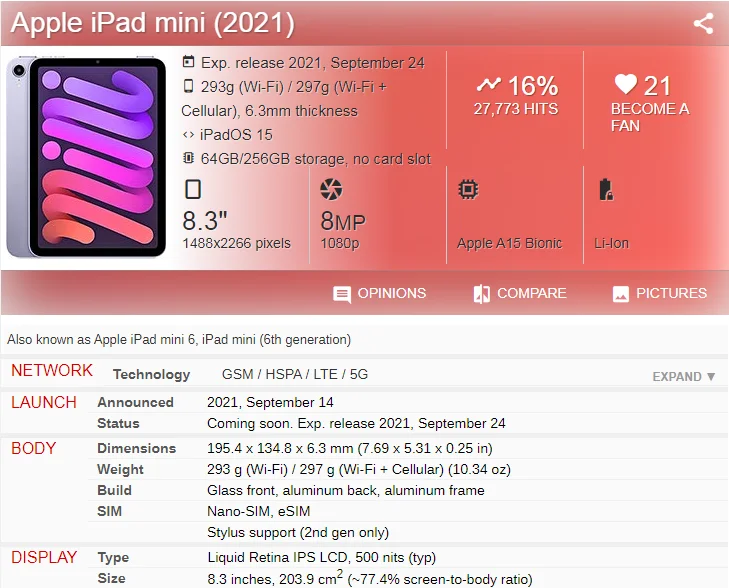
Task: Click 'Li-Ion' battery text
Action: pyautogui.click(x=611, y=243)
